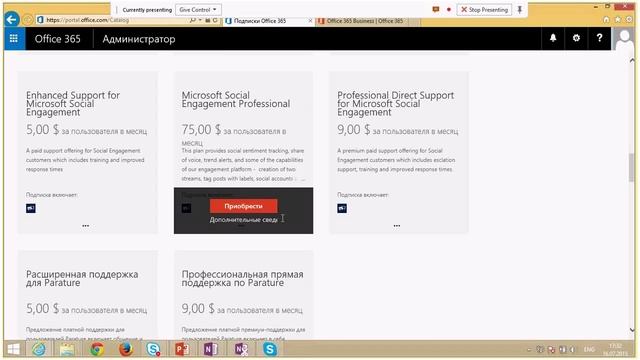Click the red recording indicator dot
The width and height of the screenshot is (640, 360).
click(449, 9)
